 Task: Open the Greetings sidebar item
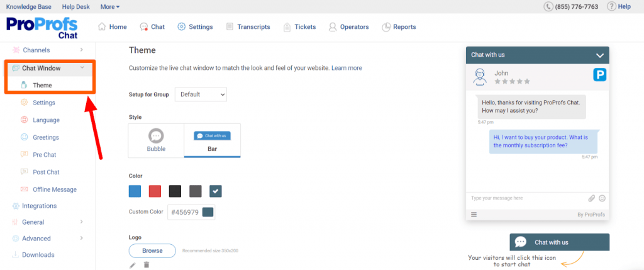(x=46, y=137)
